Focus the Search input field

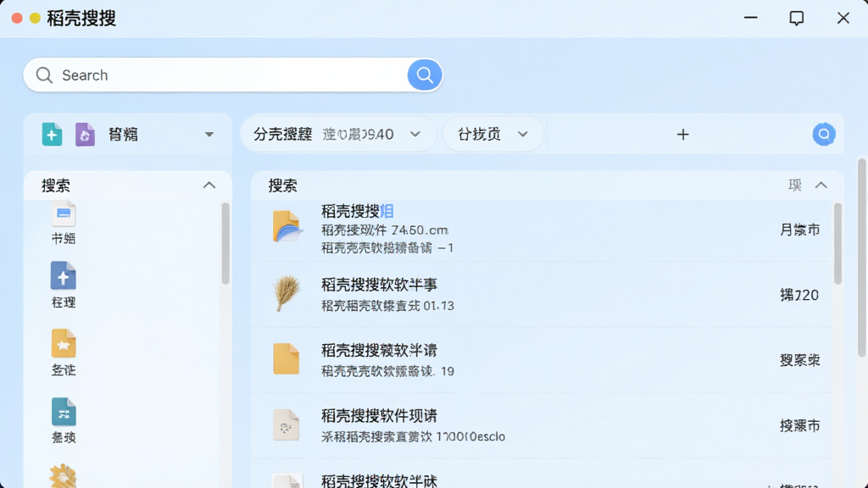click(232, 75)
